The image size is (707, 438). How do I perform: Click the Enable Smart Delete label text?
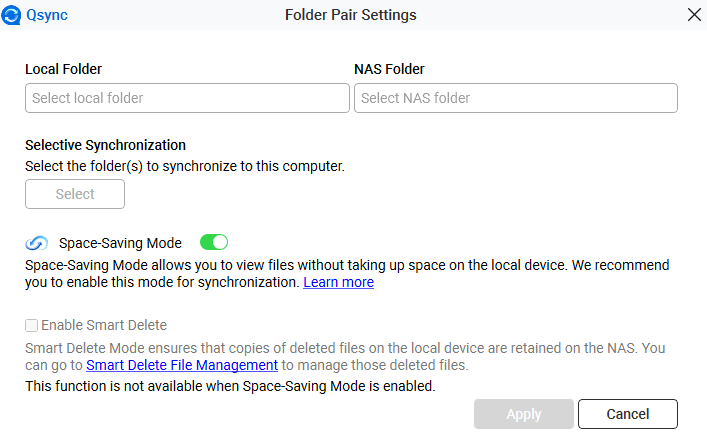[x=104, y=325]
